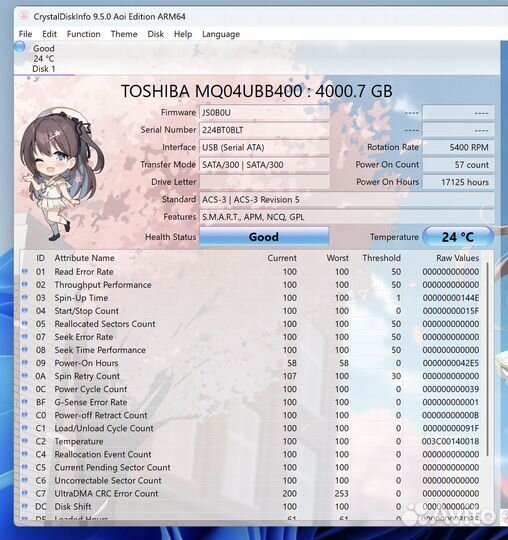Open the Help menu
This screenshot has height=540, width=508.
[x=183, y=34]
